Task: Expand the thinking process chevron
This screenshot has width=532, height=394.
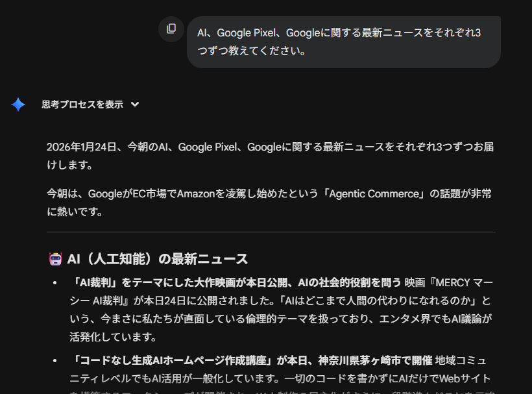Action: [135, 105]
